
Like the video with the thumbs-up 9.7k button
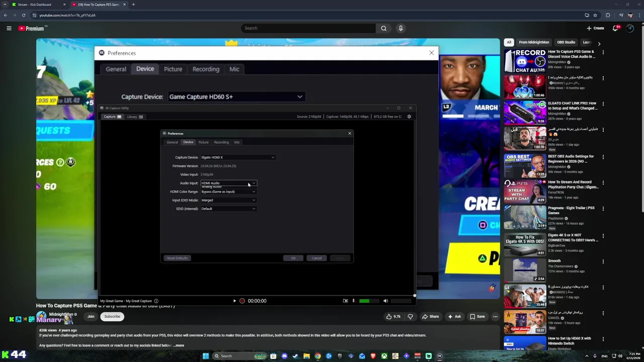tap(393, 316)
